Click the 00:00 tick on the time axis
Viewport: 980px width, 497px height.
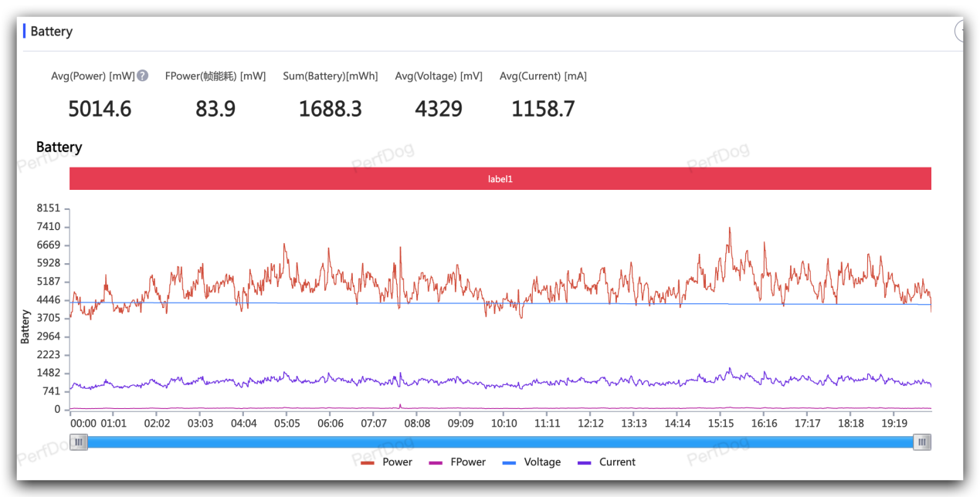pos(83,423)
